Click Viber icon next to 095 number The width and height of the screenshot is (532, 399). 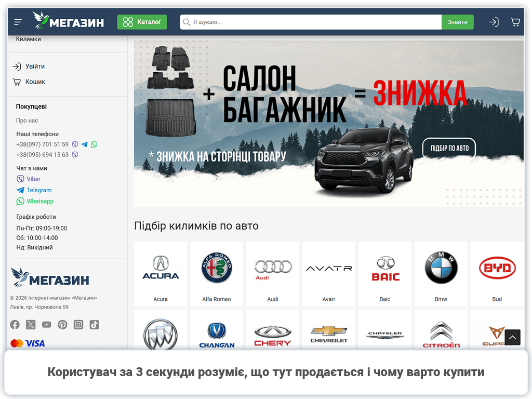[75, 154]
